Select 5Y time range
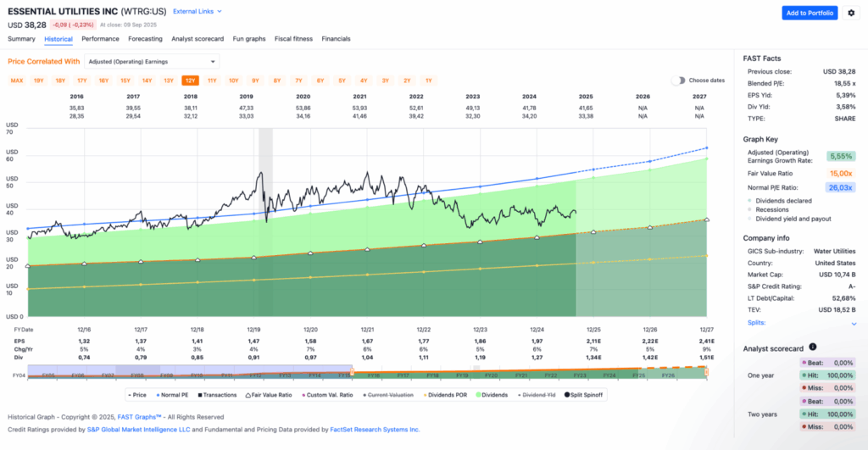Image resolution: width=868 pixels, height=450 pixels. [x=342, y=81]
